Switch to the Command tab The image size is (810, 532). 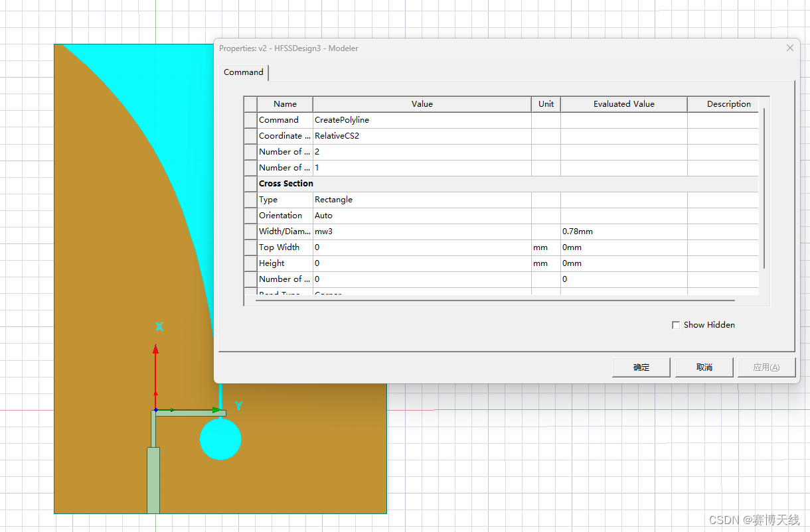pyautogui.click(x=243, y=72)
